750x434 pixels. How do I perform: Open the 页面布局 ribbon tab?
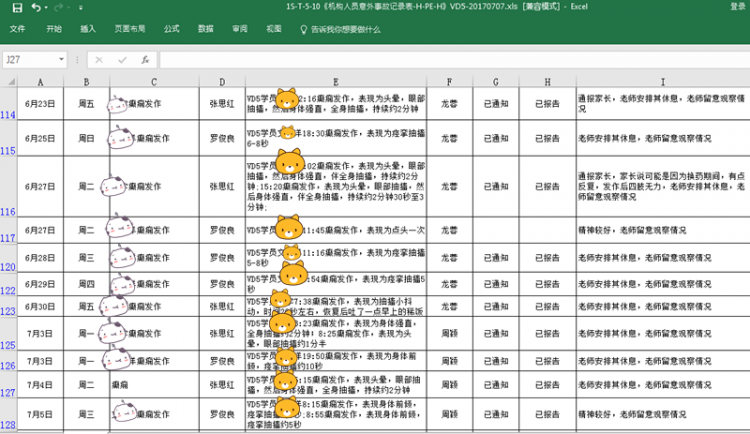[x=129, y=30]
